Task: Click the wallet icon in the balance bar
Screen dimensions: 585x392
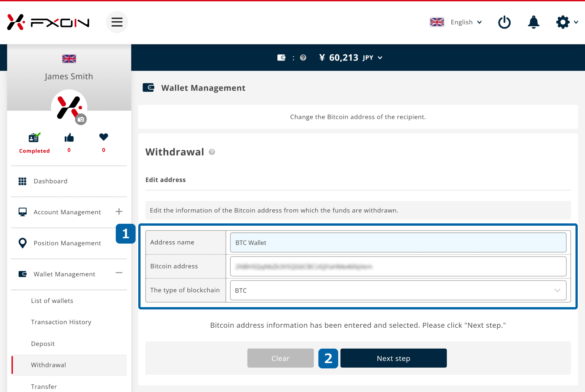Action: coord(281,57)
